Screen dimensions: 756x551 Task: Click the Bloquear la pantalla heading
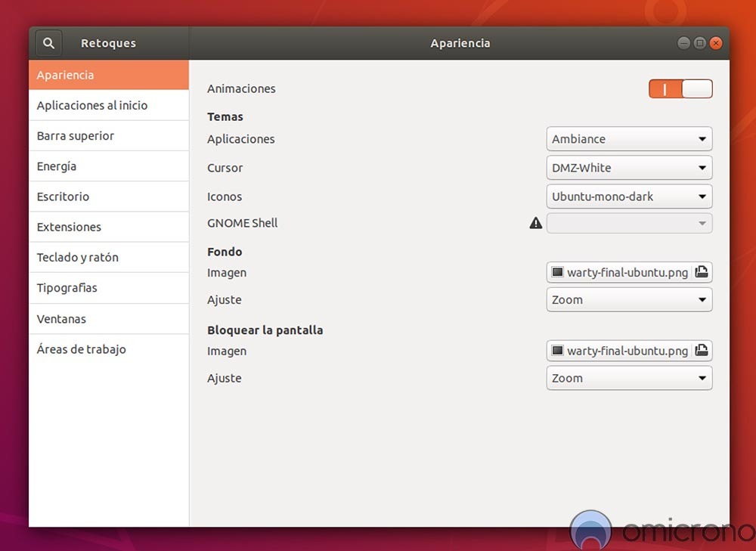click(x=265, y=330)
